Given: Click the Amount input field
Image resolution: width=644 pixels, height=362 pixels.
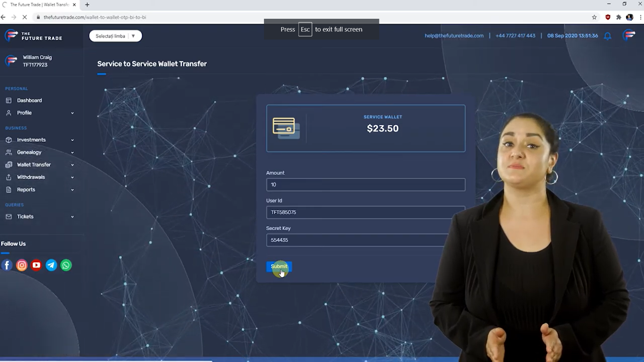Looking at the screenshot, I should click(x=366, y=185).
